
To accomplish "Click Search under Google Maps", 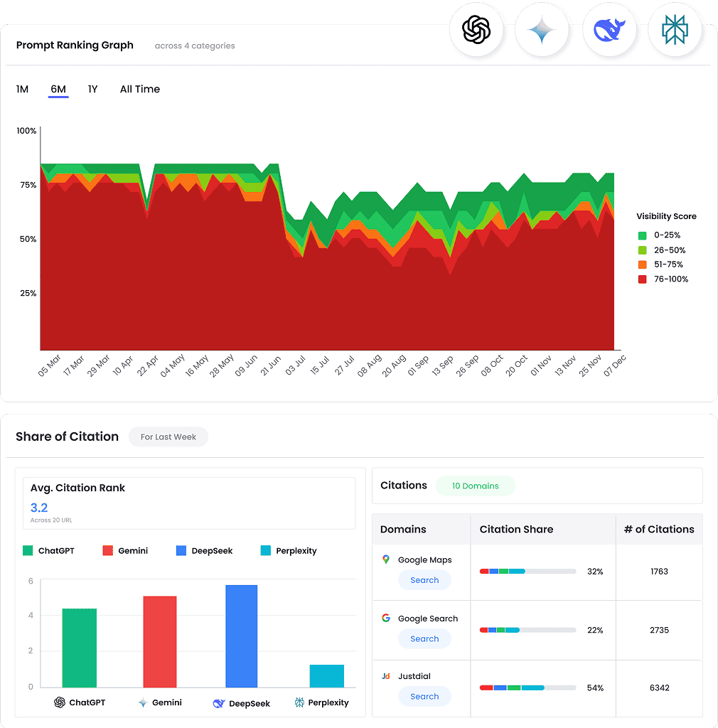I will [x=424, y=580].
